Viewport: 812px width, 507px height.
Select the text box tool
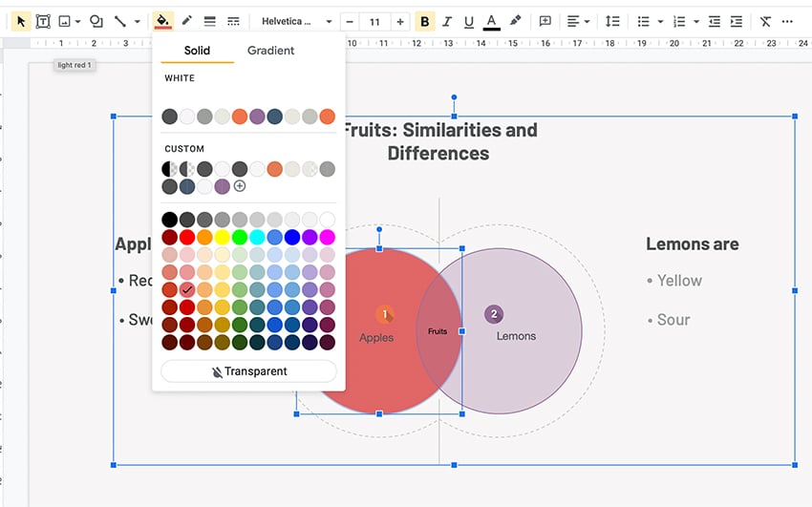tap(43, 21)
